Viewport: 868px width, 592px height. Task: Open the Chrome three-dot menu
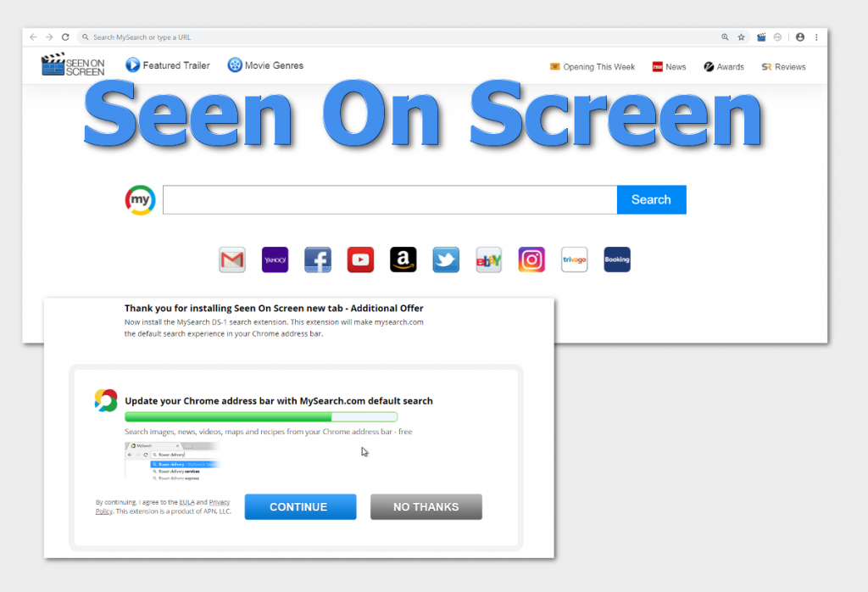tap(816, 36)
